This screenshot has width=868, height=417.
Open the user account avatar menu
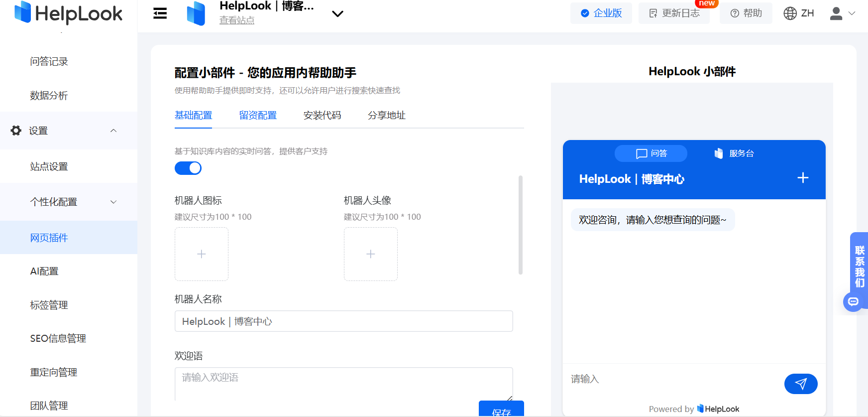click(836, 13)
